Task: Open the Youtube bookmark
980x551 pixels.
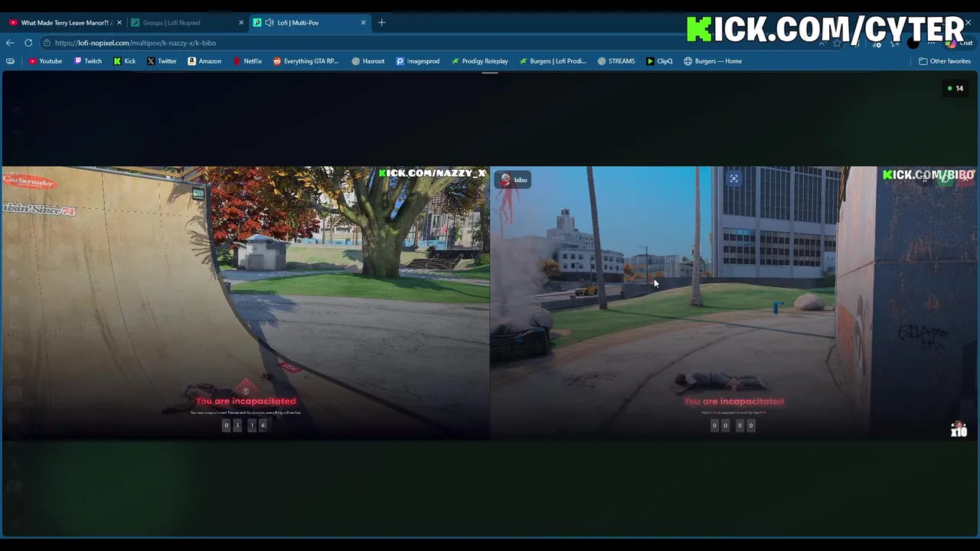Action: click(45, 61)
